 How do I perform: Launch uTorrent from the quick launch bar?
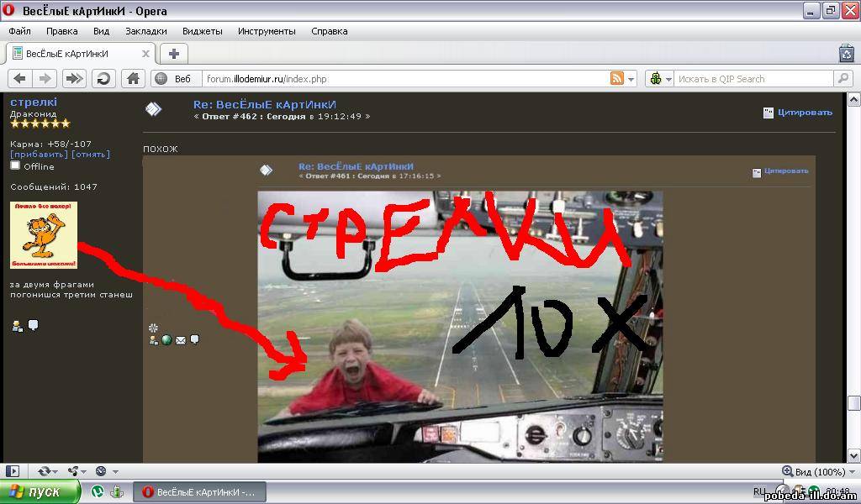(98, 491)
